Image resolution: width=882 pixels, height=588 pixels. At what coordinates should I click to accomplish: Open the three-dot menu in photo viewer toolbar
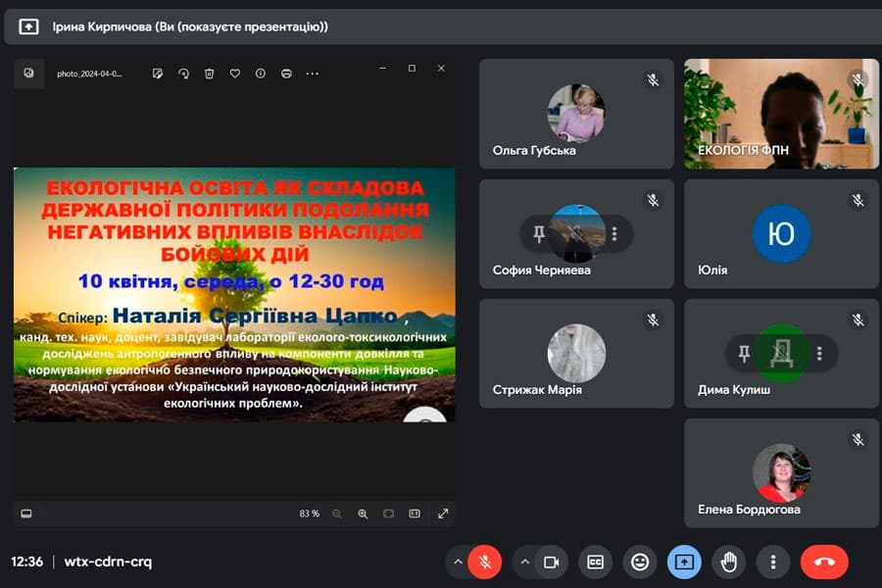(x=313, y=73)
